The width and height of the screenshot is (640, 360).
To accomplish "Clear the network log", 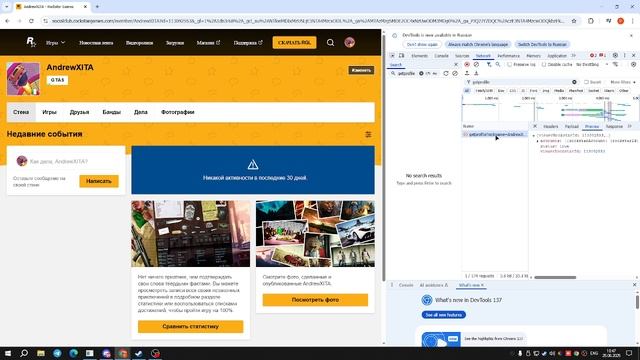I will click(476, 64).
